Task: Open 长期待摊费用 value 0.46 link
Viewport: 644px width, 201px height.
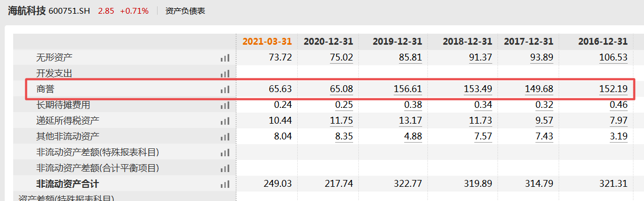Action: click(619, 105)
